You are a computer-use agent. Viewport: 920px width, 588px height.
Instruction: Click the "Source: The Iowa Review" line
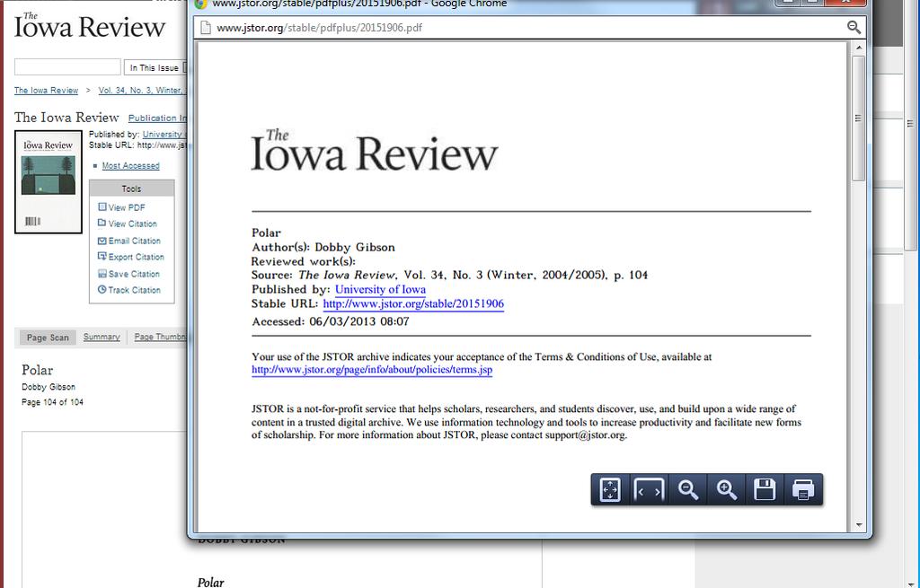tap(449, 275)
